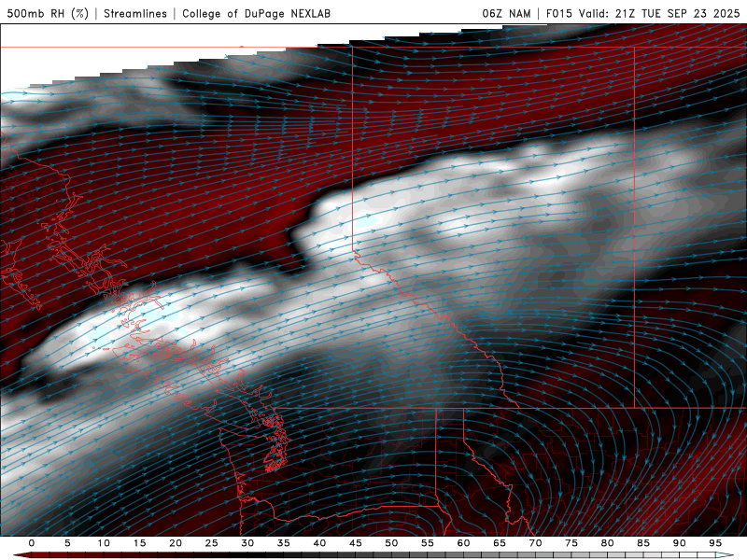Click the "85" value on the color scale
This screenshot has height=560, width=747.
[643, 543]
